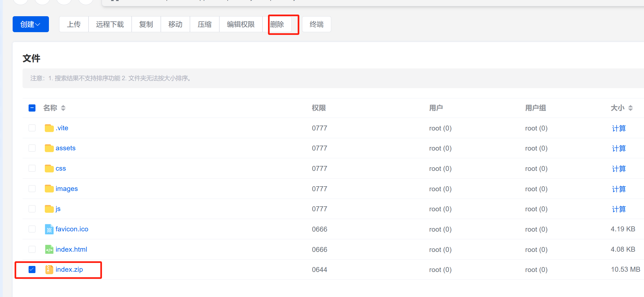This screenshot has height=297, width=644.
Task: Uncheck the index.zip checkbox
Action: [x=32, y=270]
